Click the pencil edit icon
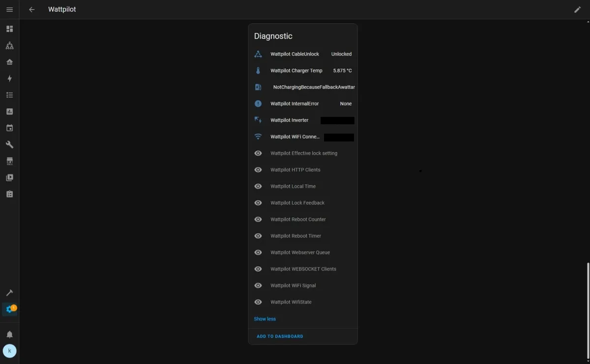 point(578,9)
